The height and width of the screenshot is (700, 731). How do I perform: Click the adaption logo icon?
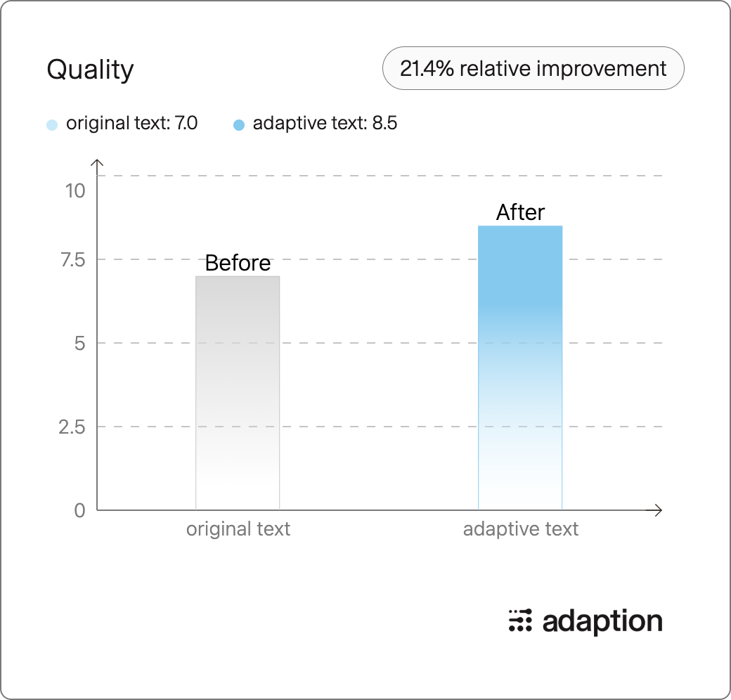[520, 621]
